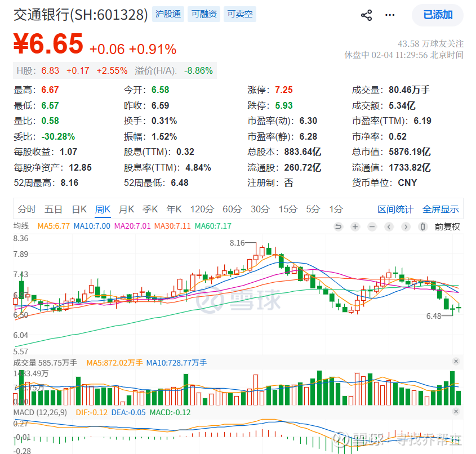Select the 5分 interval tab
476x454 pixels.
[313, 209]
